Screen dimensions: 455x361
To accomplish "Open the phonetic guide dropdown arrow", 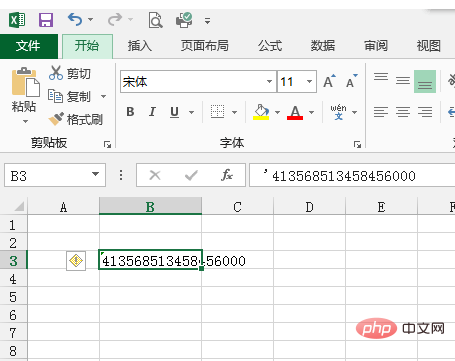I will point(355,112).
